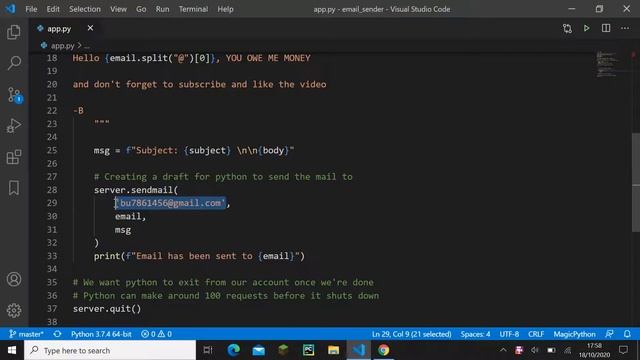Open the Mail app from taskbar
640x360 pixels.
click(x=258, y=350)
